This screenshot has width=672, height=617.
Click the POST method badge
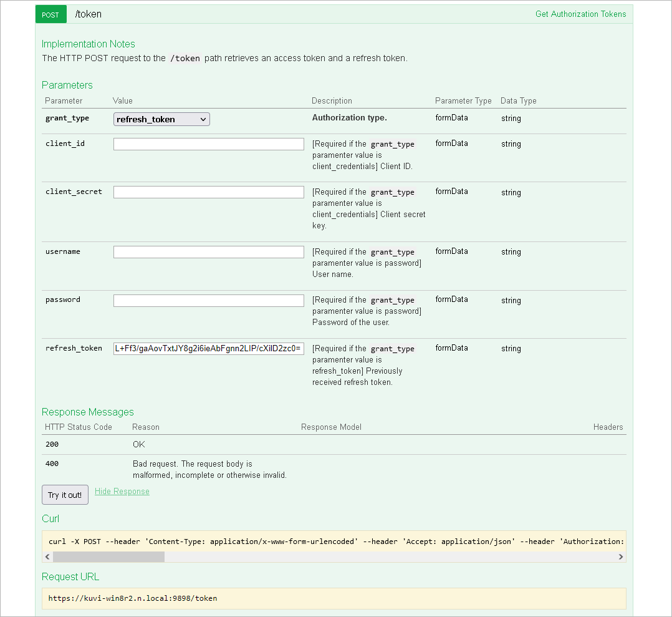click(50, 14)
